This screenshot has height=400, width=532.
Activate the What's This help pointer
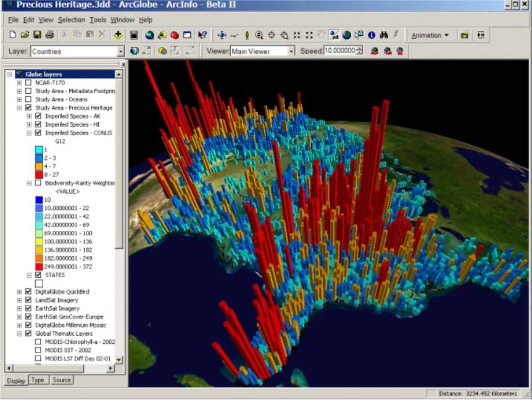pos(202,35)
